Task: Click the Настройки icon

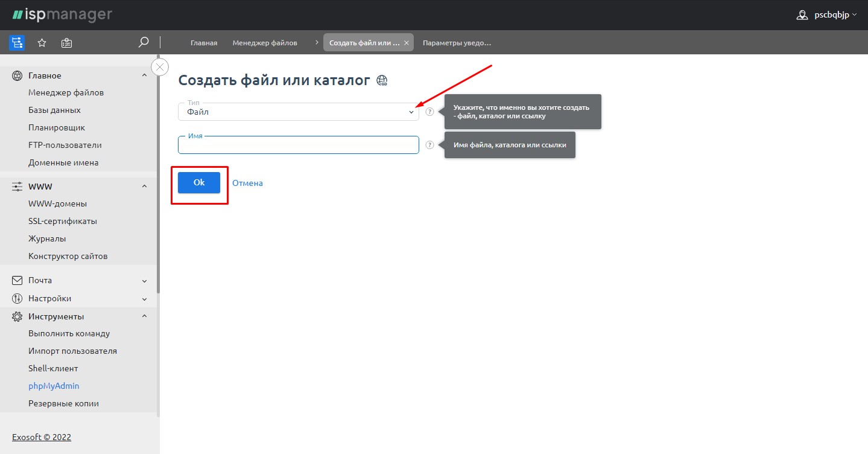Action: click(x=17, y=298)
